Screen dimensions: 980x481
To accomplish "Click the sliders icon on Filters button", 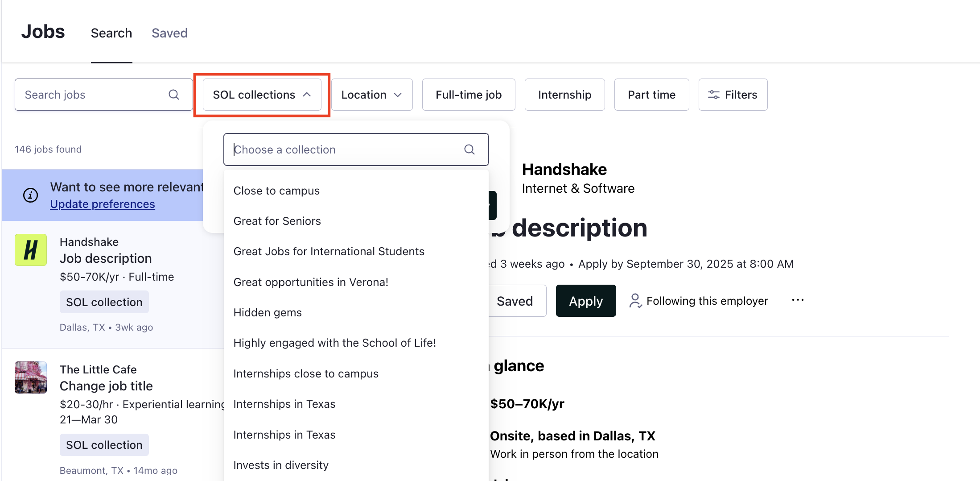I will click(x=713, y=95).
